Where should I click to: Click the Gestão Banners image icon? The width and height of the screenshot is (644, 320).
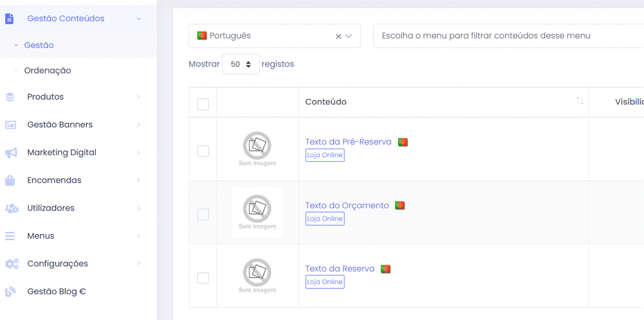(10, 125)
